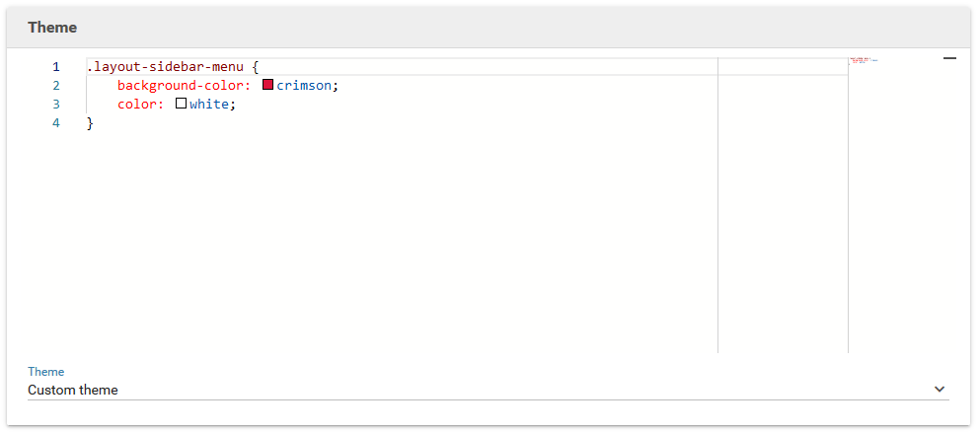Click line number 1 in the gutter
The height and width of the screenshot is (433, 980).
tap(56, 67)
